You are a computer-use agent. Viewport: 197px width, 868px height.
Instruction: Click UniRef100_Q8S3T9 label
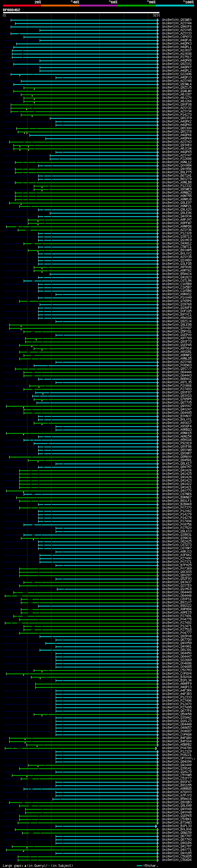click(176, 118)
